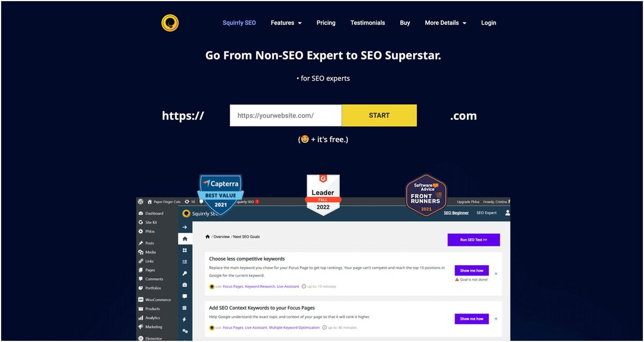Switch to SEO Expert mode
Image resolution: width=644 pixels, height=342 pixels.
(487, 213)
